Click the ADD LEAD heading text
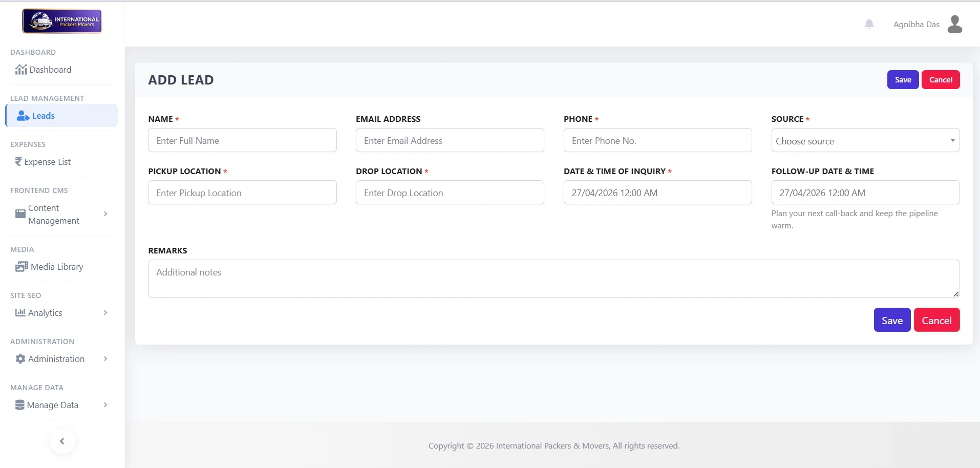 [181, 80]
